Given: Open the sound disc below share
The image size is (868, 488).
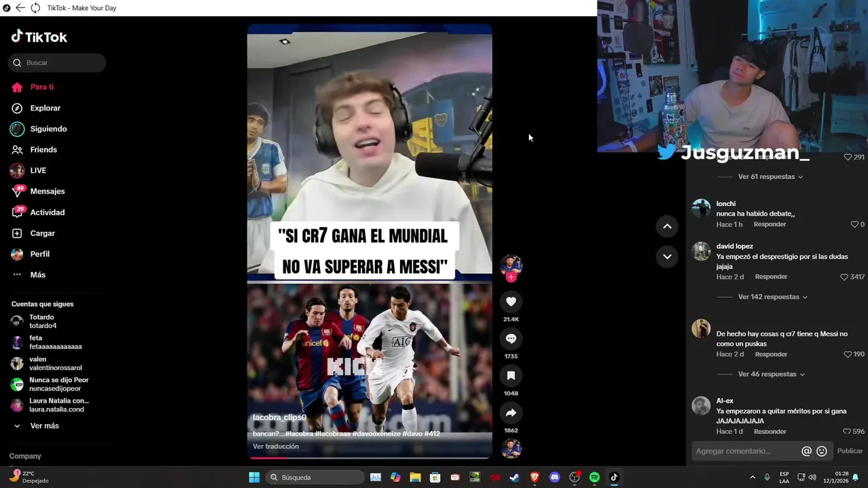Looking at the screenshot, I should coord(511,448).
